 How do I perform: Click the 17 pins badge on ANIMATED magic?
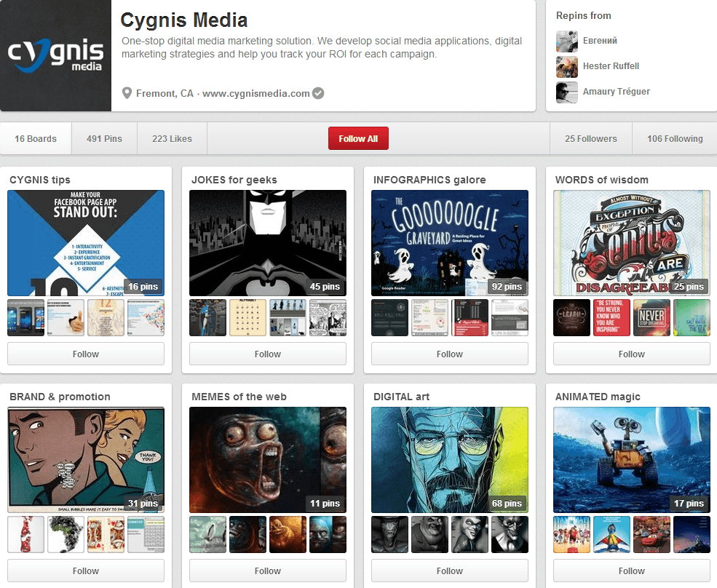pos(689,504)
